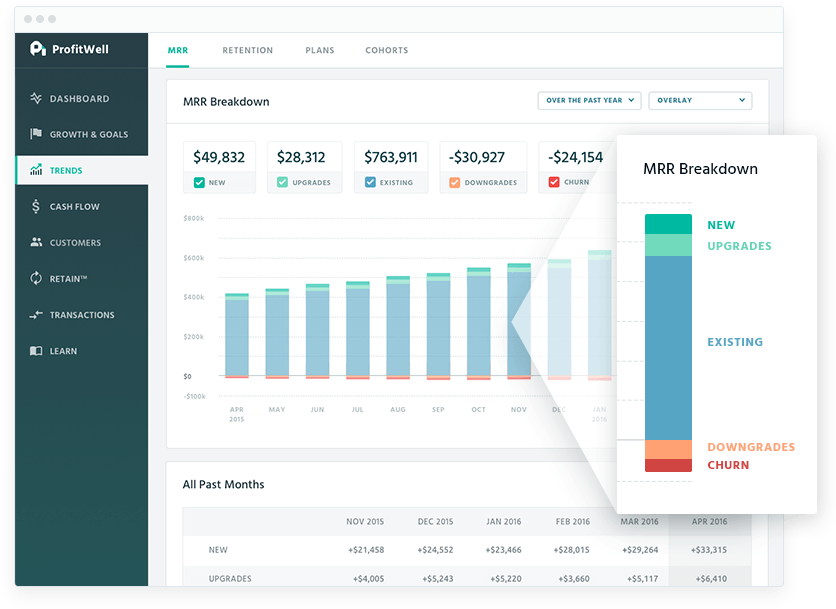
Task: Go to the Plans tab
Action: (320, 50)
